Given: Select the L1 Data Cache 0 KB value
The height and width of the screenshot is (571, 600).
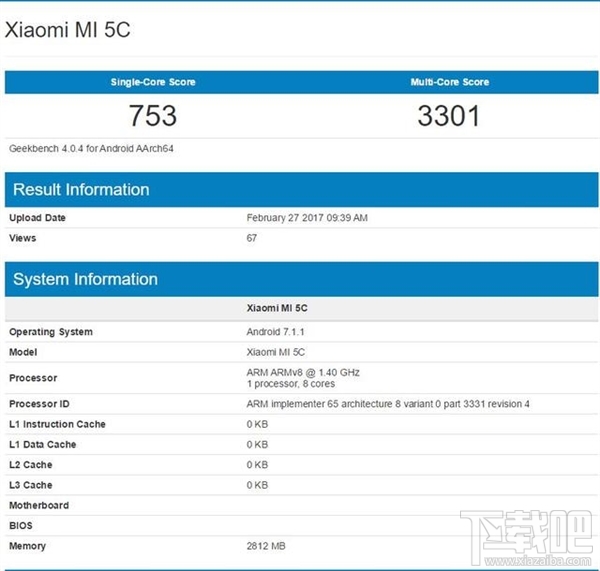Looking at the screenshot, I should 257,444.
